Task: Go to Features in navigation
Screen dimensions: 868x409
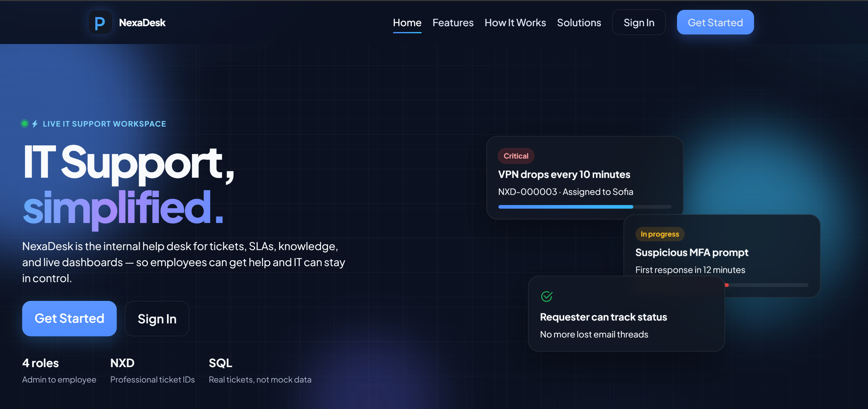Action: [x=453, y=22]
